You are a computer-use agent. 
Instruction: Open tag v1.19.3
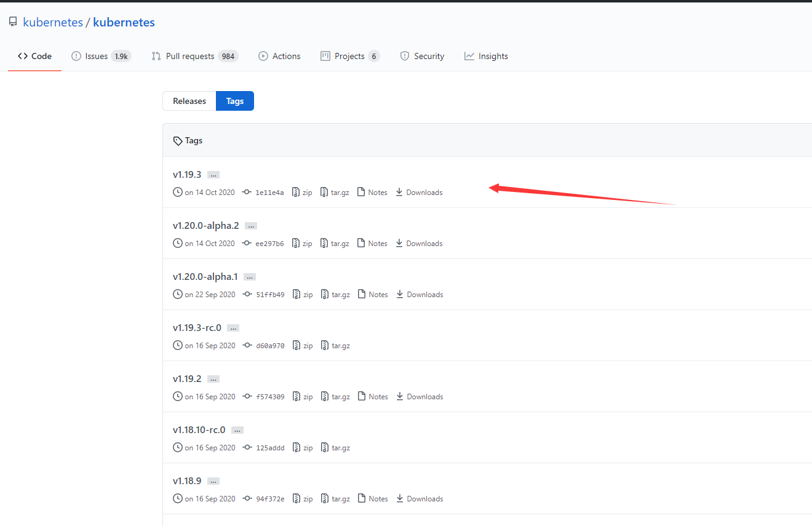187,175
